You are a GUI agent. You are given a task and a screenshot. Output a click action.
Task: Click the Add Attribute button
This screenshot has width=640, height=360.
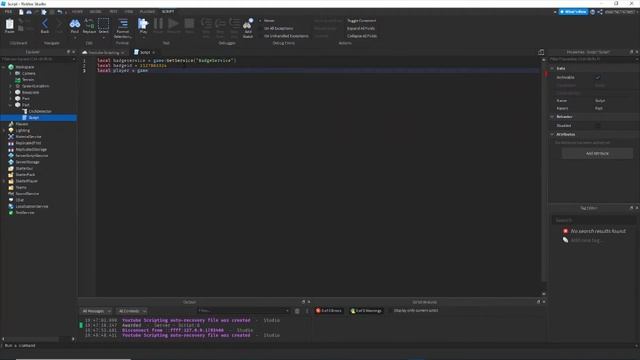click(597, 153)
